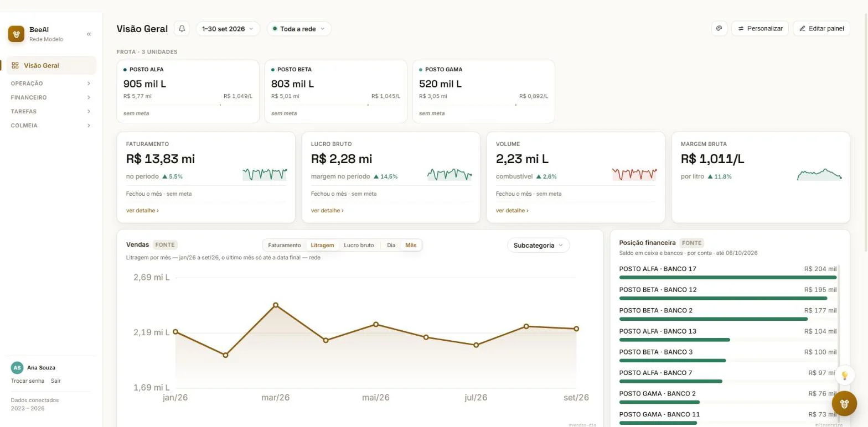Open the floating bee assistant button

click(844, 404)
